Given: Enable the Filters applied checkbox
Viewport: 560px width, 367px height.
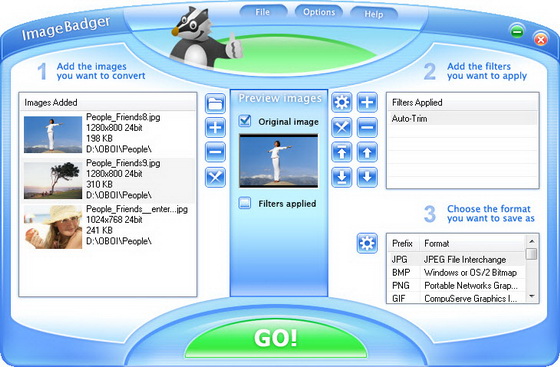Looking at the screenshot, I should click(245, 203).
